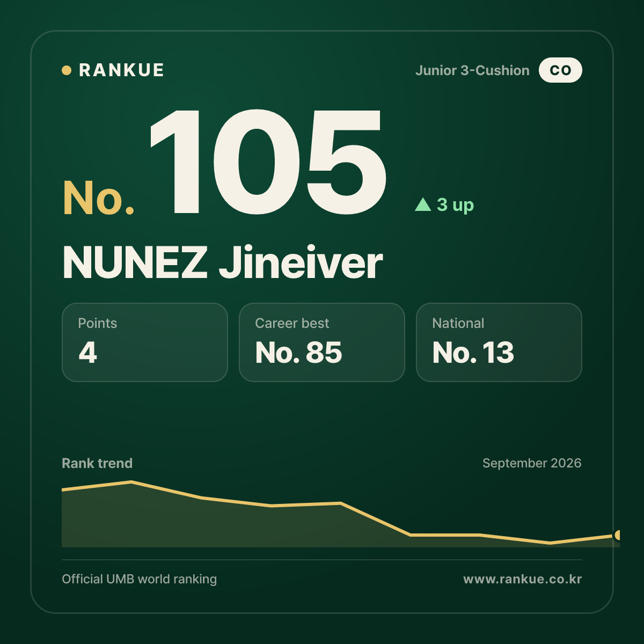
Task: Click the Official UMB world ranking text
Action: click(140, 579)
